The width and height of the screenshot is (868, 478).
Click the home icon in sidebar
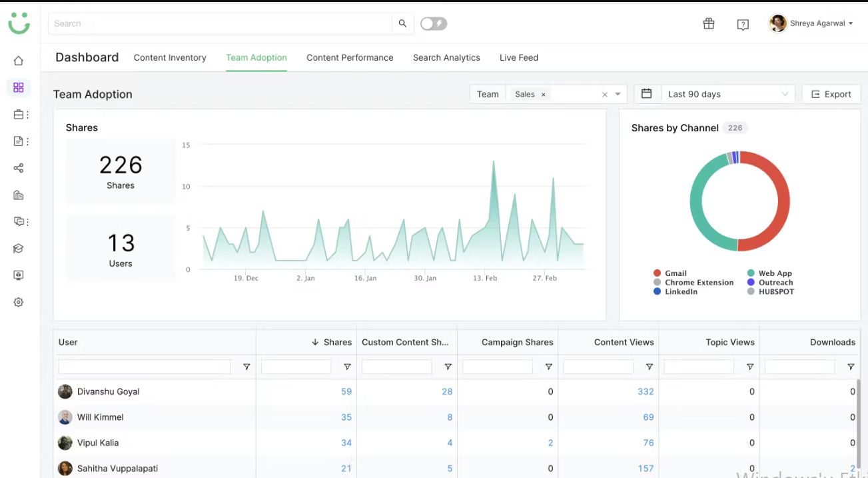(19, 61)
